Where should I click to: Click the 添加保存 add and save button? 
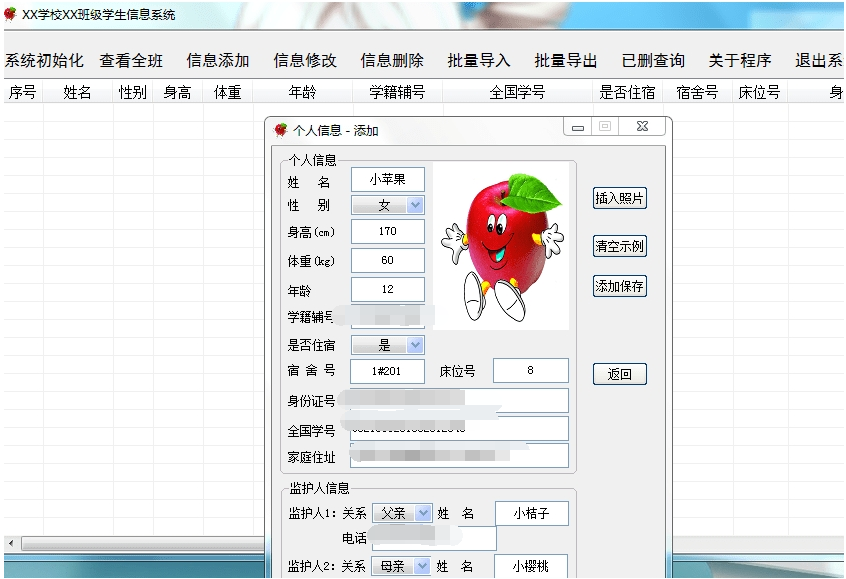621,286
